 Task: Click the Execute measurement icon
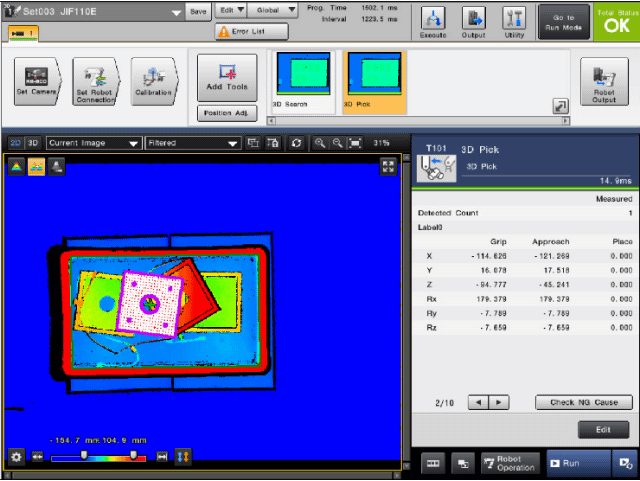[x=433, y=21]
